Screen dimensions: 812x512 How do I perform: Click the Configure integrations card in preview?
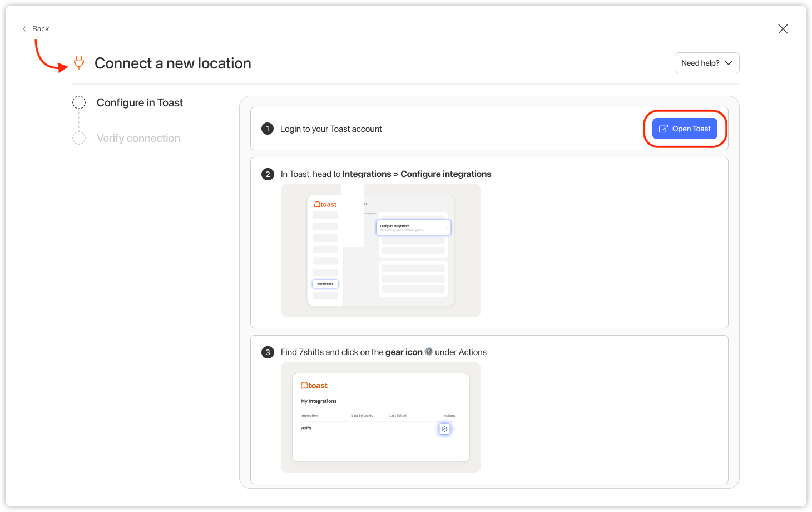coord(413,228)
